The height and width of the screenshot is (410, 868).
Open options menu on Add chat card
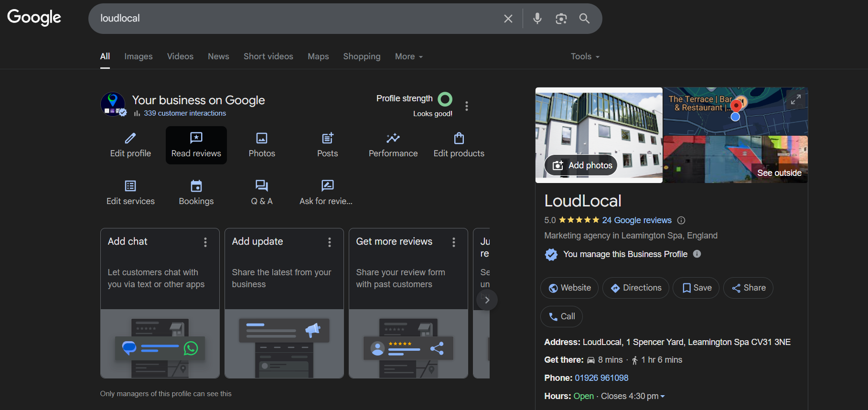(x=205, y=242)
